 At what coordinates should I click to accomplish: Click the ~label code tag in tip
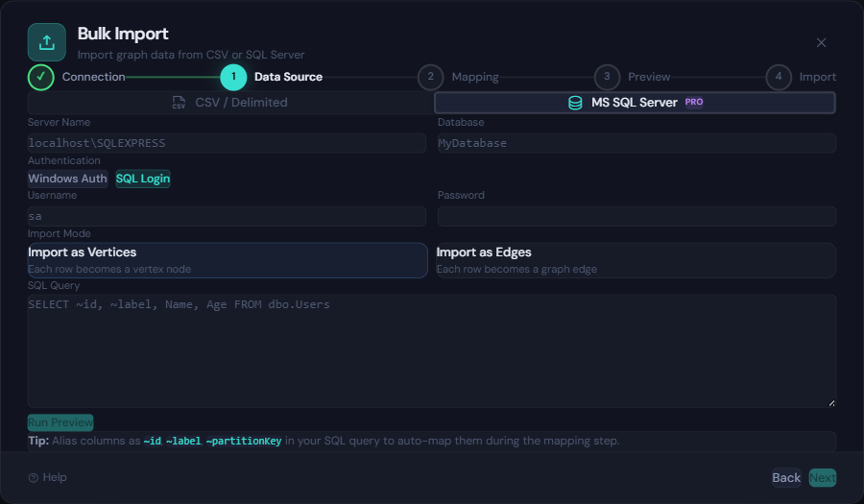click(x=183, y=441)
